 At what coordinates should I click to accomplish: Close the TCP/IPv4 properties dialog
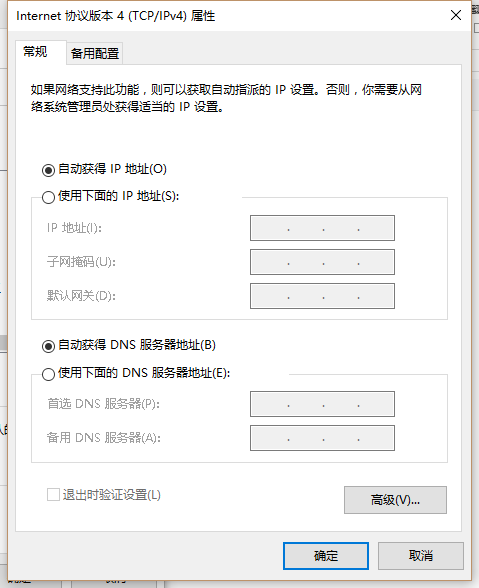coord(456,15)
